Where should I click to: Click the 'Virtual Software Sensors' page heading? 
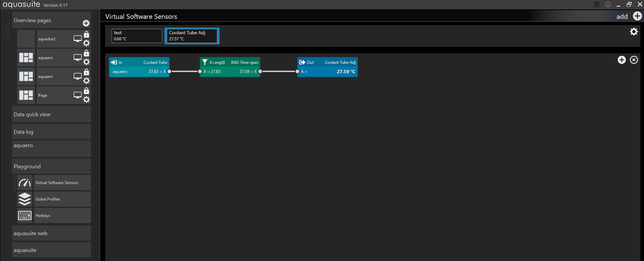(141, 16)
